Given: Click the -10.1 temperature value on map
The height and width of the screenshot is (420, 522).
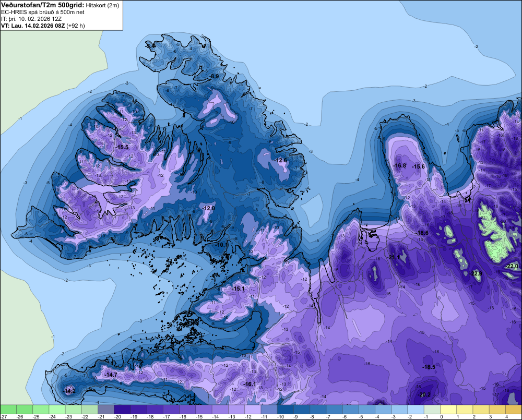Looking at the screenshot, I should click(x=222, y=245).
